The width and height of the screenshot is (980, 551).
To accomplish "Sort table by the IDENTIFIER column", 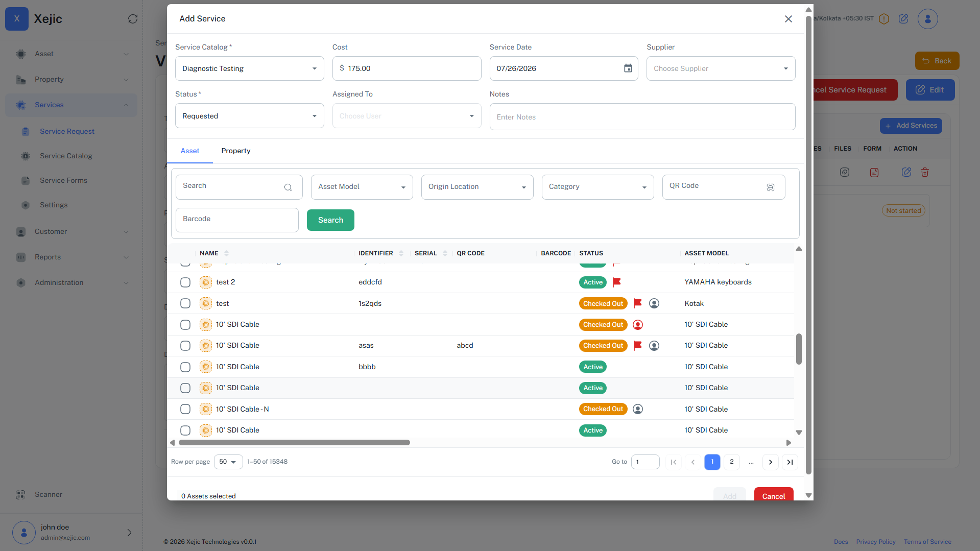I will click(x=401, y=253).
